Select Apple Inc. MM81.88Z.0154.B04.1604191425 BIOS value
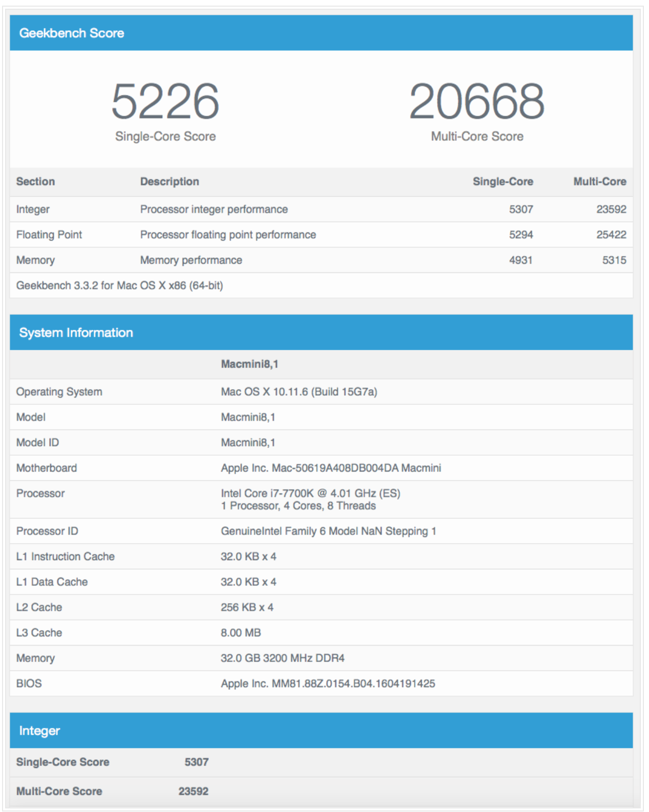649x812 pixels. pyautogui.click(x=328, y=683)
